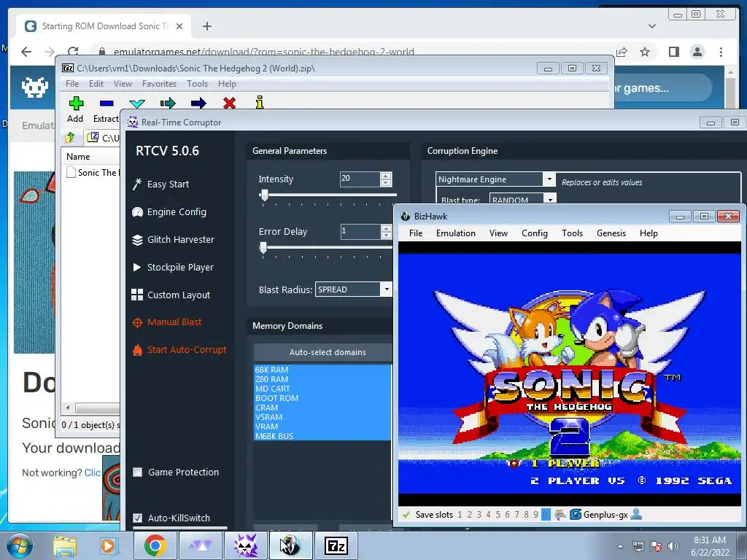Click the 7-Zip Test checkmark icon

(x=137, y=104)
